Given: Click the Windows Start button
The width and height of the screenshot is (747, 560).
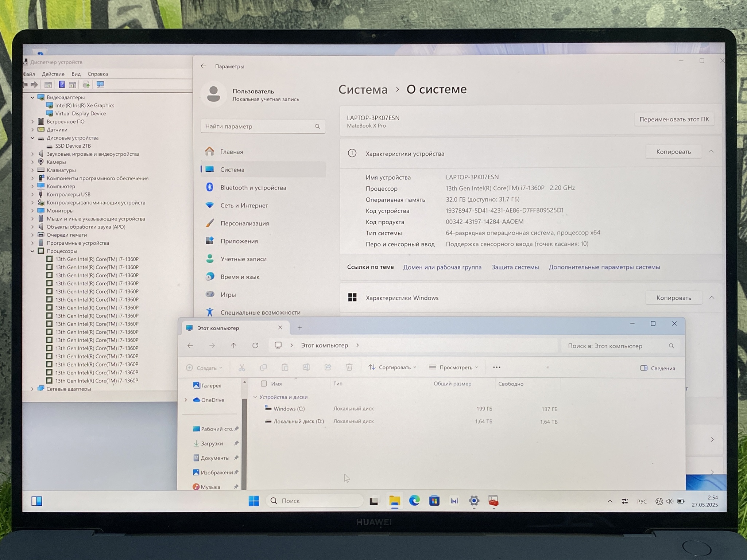Looking at the screenshot, I should [x=254, y=501].
